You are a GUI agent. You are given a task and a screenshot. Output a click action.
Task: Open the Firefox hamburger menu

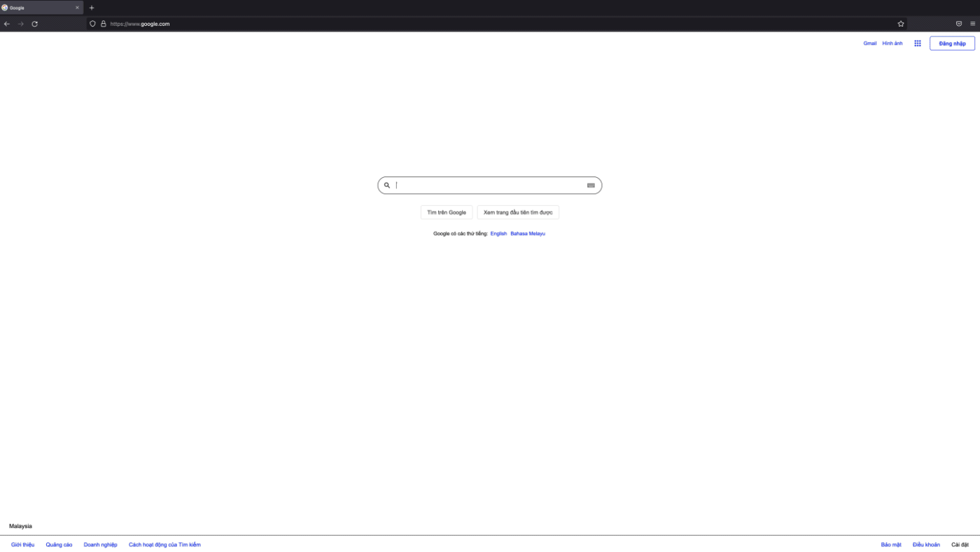[972, 24]
